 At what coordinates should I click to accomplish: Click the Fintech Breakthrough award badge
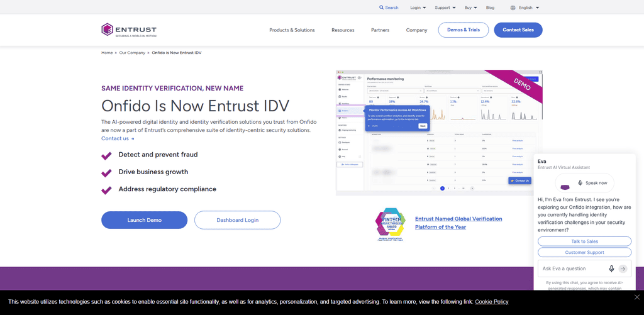(390, 224)
